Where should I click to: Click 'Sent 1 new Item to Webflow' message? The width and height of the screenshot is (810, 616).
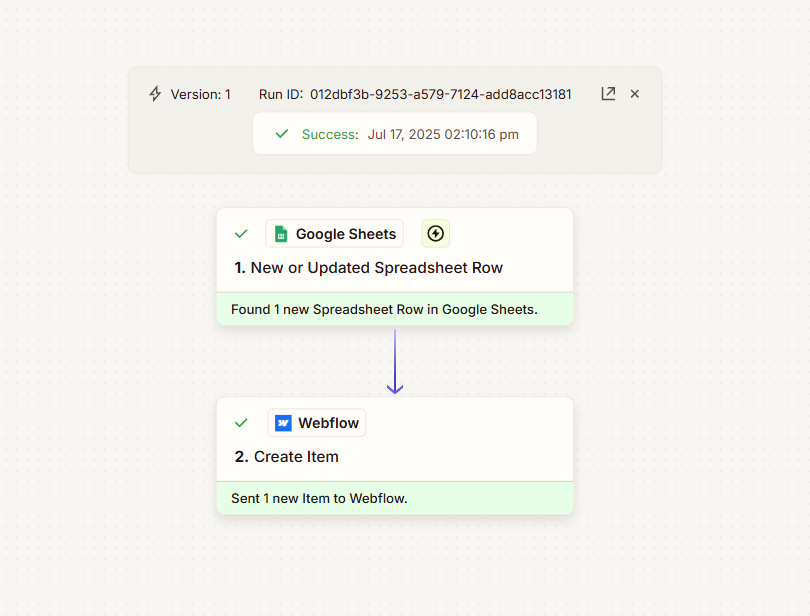coord(395,498)
